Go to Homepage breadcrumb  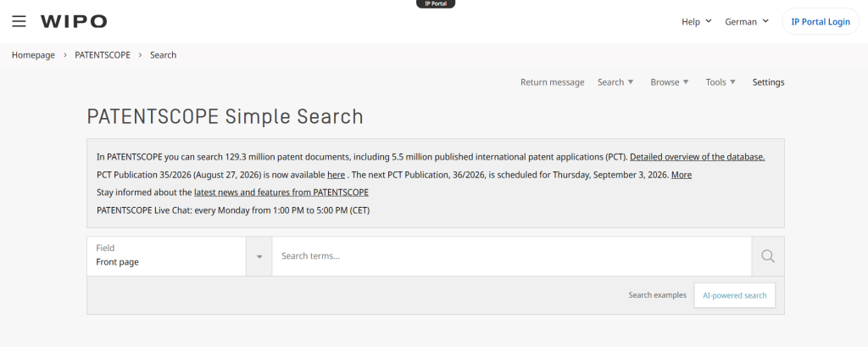(x=33, y=55)
